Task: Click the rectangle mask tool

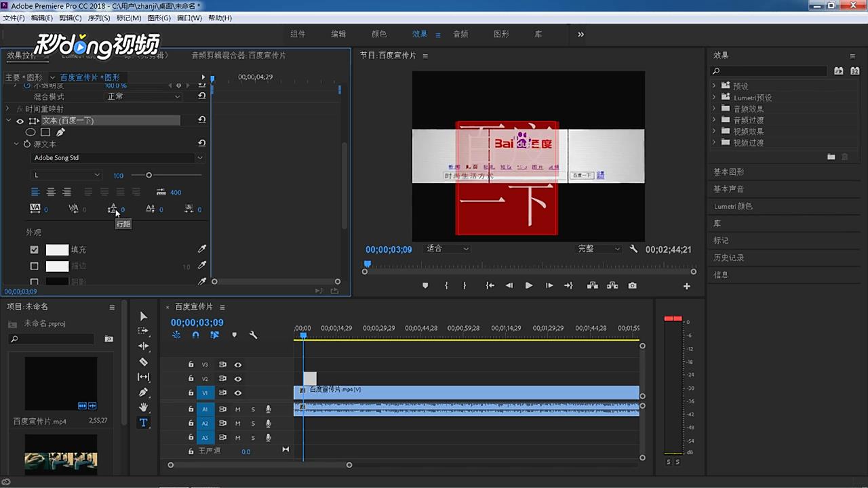Action: [45, 132]
